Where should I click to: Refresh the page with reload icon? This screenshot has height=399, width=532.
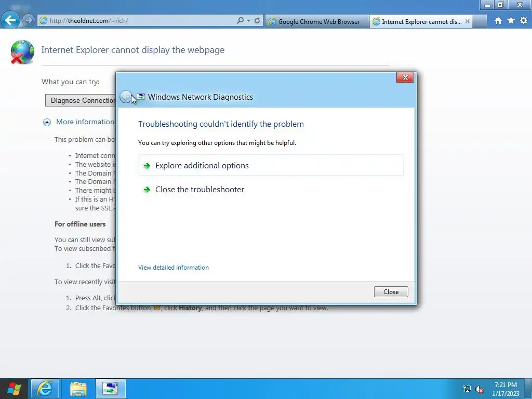point(257,21)
